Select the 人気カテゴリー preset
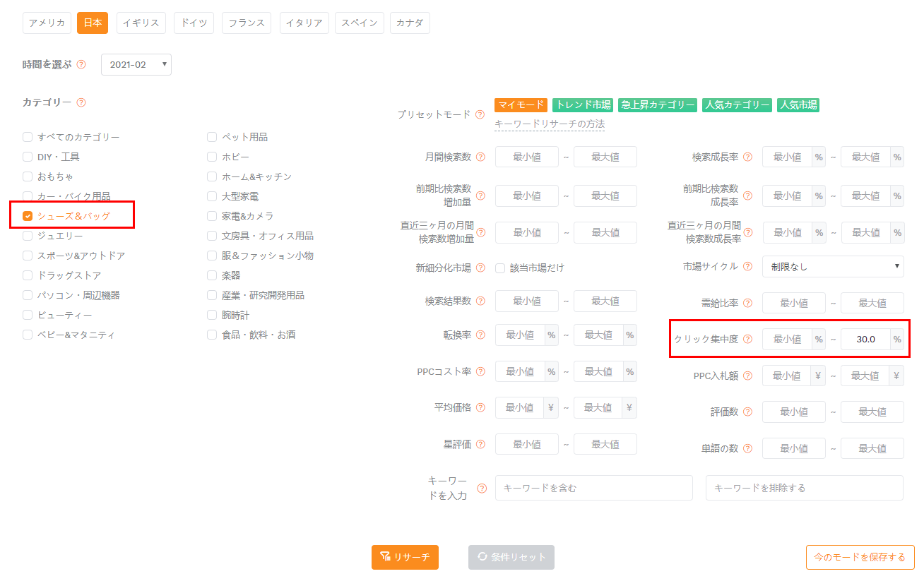 737,105
